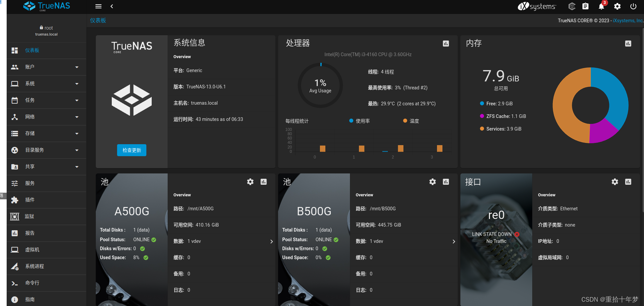The image size is (644, 306).
Task: Open the B500G pool settings gear
Action: (432, 182)
